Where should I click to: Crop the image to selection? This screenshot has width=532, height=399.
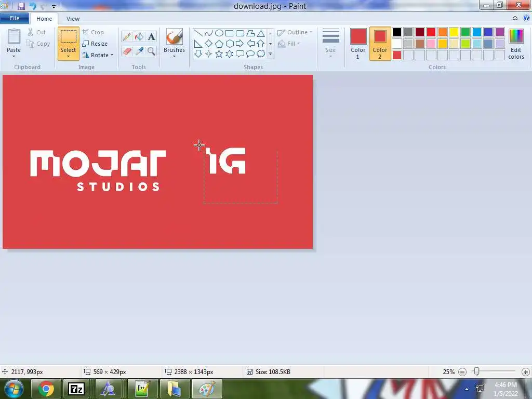(x=93, y=32)
